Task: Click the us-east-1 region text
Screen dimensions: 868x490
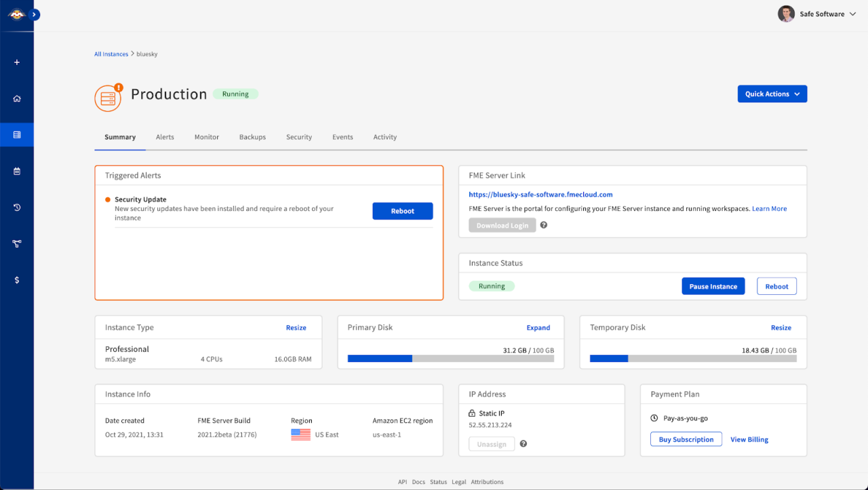Action: pyautogui.click(x=387, y=434)
